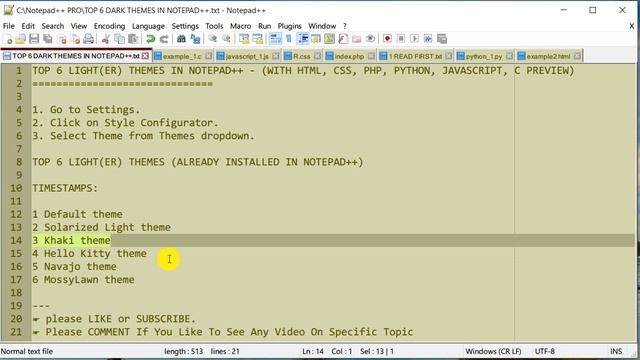Open the Plugins menu
Screen dimensions: 640x360
click(289, 26)
